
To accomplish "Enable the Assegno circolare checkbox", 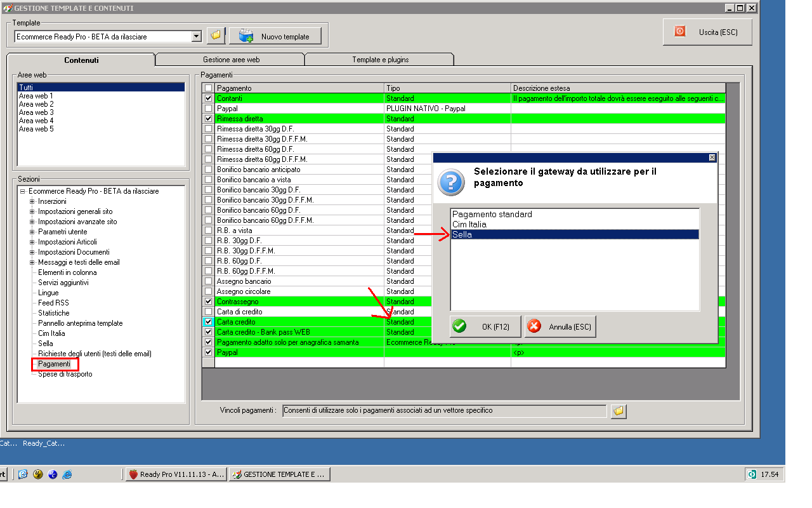I will (x=208, y=291).
